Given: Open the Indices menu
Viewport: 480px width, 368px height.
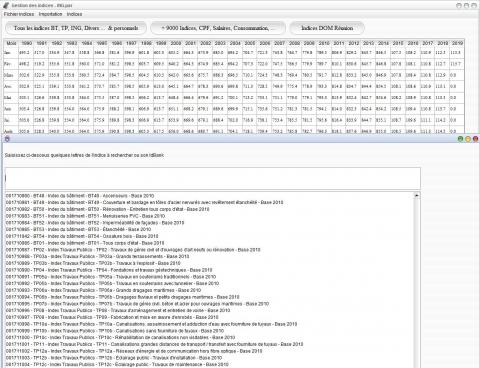Looking at the screenshot, I should point(74,14).
